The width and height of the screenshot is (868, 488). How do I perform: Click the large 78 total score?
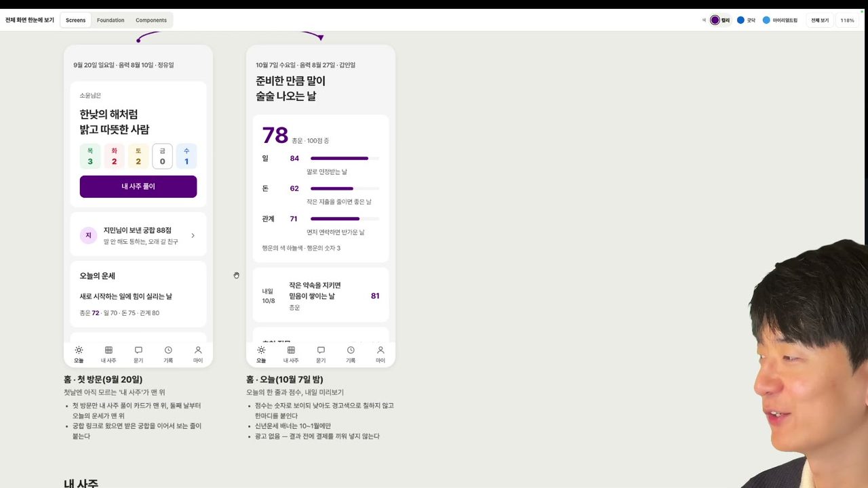click(x=275, y=136)
